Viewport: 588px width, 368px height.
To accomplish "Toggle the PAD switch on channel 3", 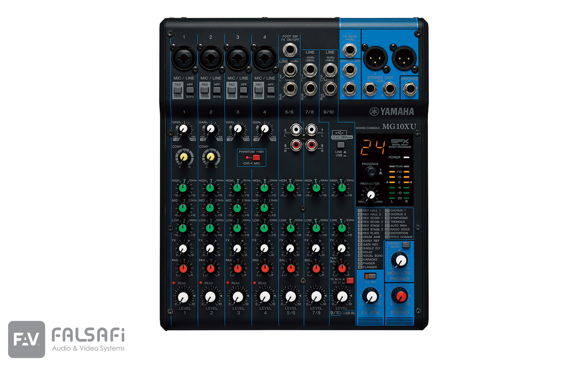I will (232, 90).
